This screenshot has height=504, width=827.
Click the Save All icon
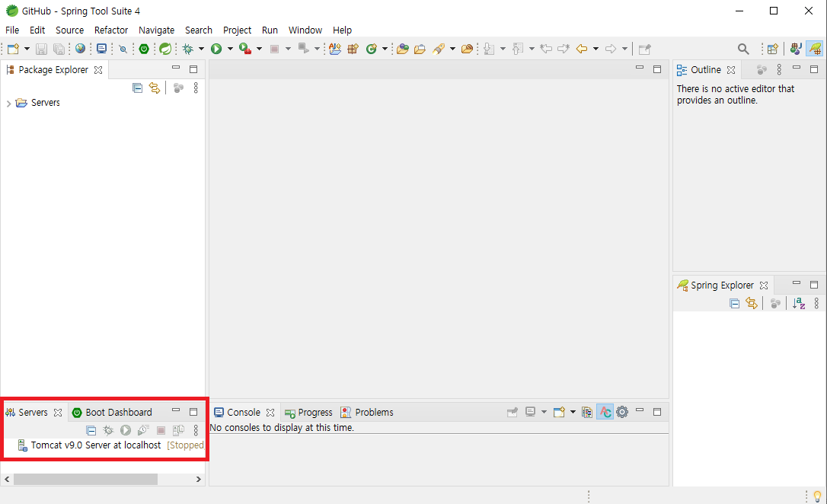point(59,49)
